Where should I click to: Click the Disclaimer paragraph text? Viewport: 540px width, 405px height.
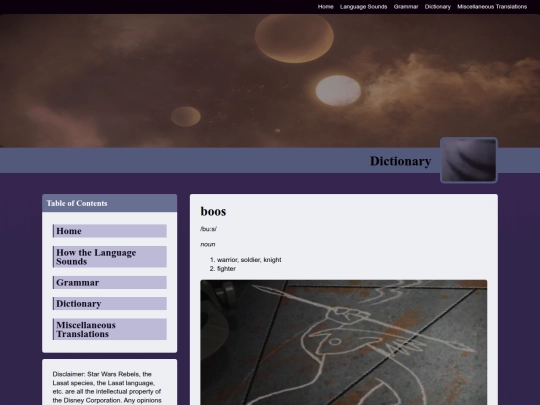tap(107, 387)
